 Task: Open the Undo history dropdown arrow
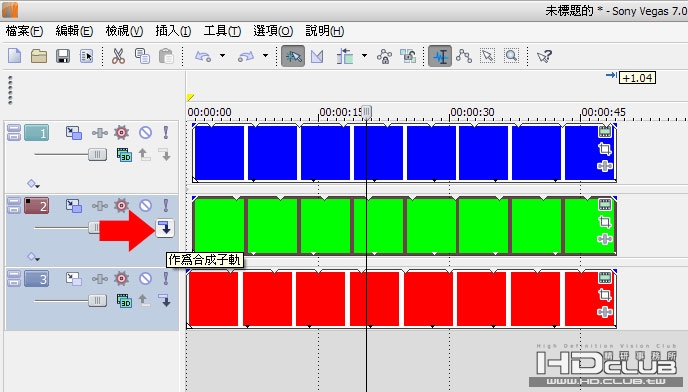(222, 56)
